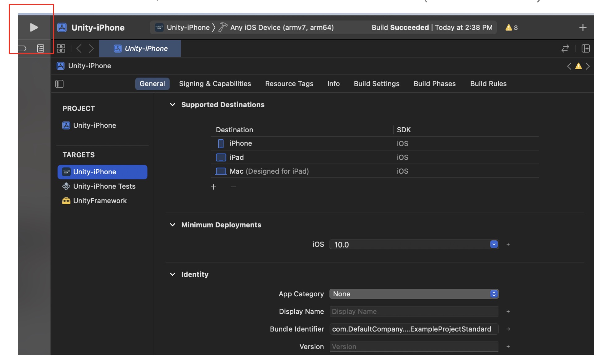The height and width of the screenshot is (364, 602).
Task: Click the plus icon on the toolbar
Action: pyautogui.click(x=583, y=27)
